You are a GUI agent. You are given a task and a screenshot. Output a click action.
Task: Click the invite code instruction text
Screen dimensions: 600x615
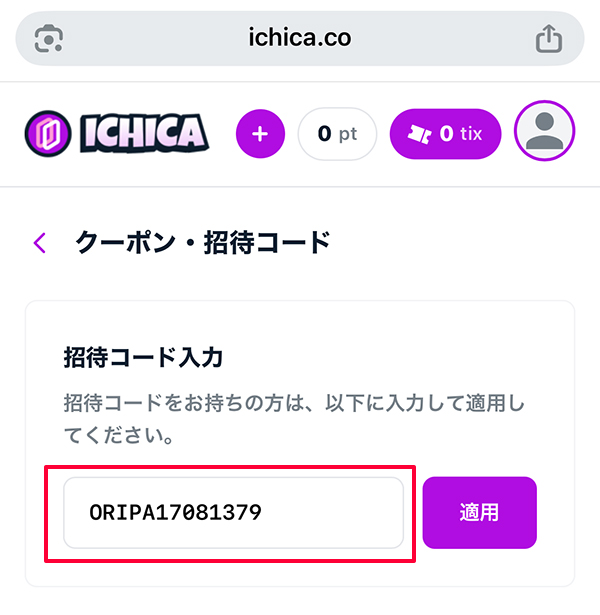click(292, 420)
